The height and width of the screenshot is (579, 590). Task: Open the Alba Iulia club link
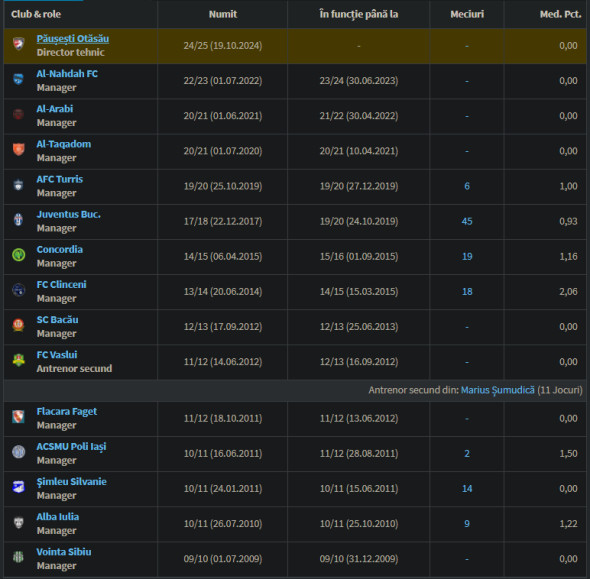[x=58, y=517]
